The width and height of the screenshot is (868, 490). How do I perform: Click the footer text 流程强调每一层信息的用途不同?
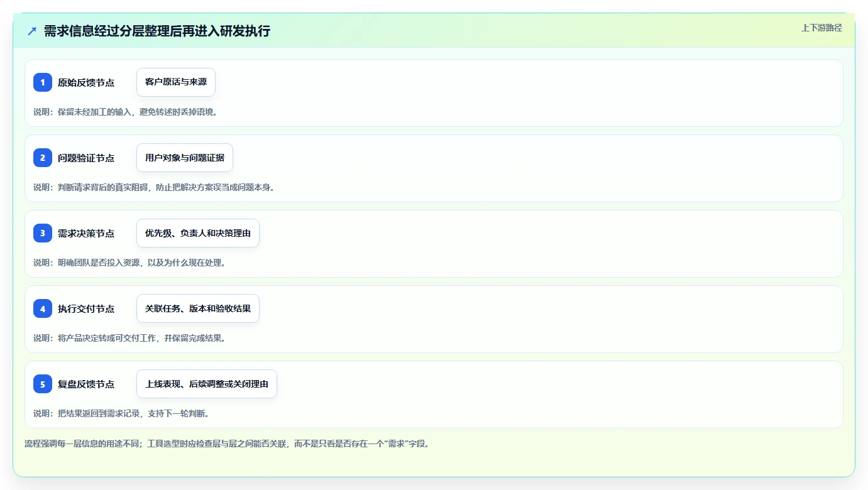[x=82, y=444]
